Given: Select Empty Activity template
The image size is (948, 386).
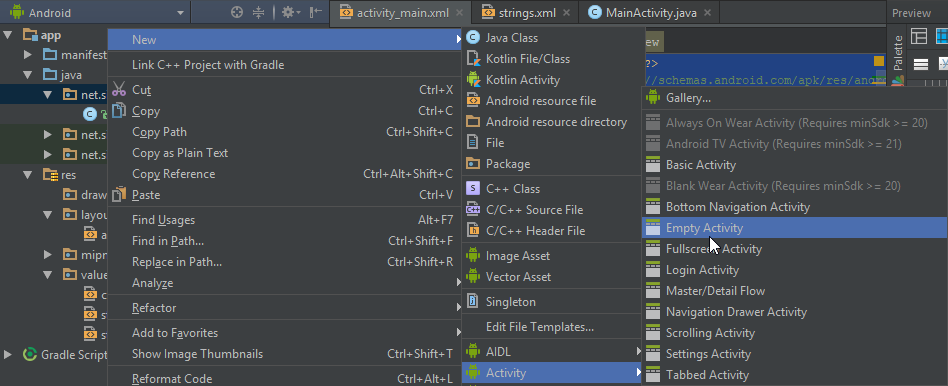Looking at the screenshot, I should 794,227.
